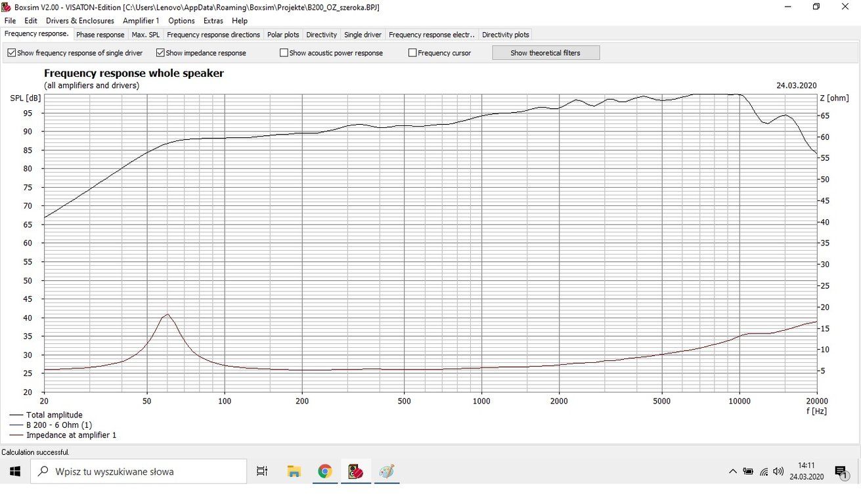Click the 1000 Hz frequency axis label
Viewport: 861px width, 504px height.
tap(481, 401)
